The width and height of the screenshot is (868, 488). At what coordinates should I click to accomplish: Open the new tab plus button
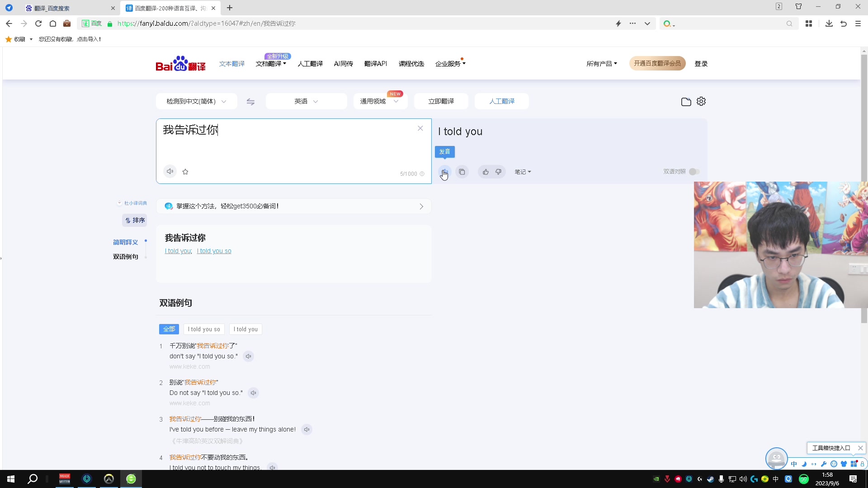pyautogui.click(x=230, y=8)
